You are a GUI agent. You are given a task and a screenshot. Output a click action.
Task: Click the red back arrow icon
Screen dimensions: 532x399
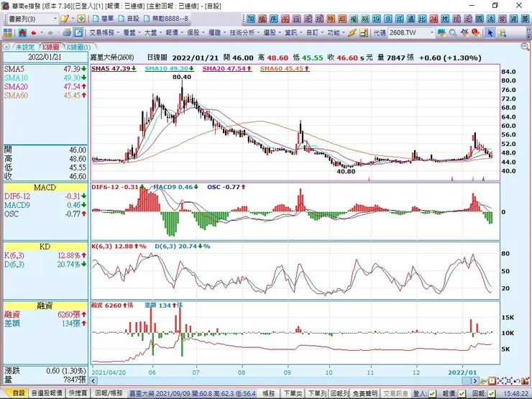click(34, 33)
